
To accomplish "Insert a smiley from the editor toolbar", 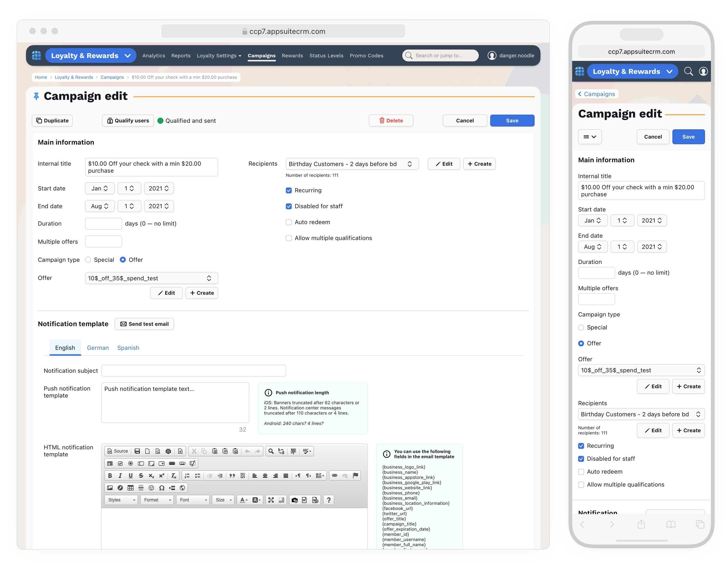I will [151, 488].
